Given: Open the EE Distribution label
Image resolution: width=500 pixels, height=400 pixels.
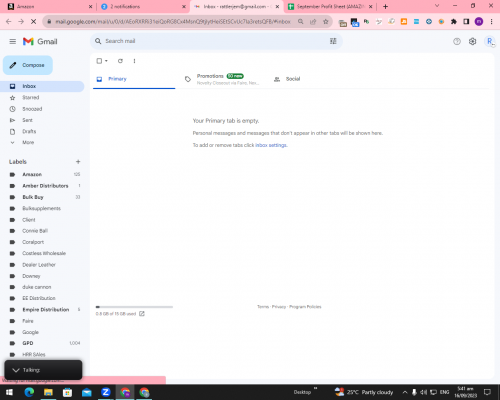Looking at the screenshot, I should (39, 298).
